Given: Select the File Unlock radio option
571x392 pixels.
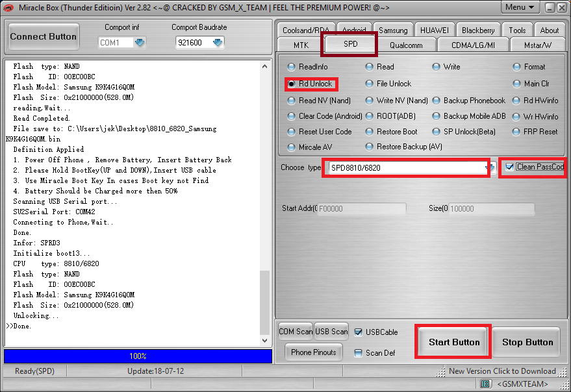Looking at the screenshot, I should tap(388, 84).
